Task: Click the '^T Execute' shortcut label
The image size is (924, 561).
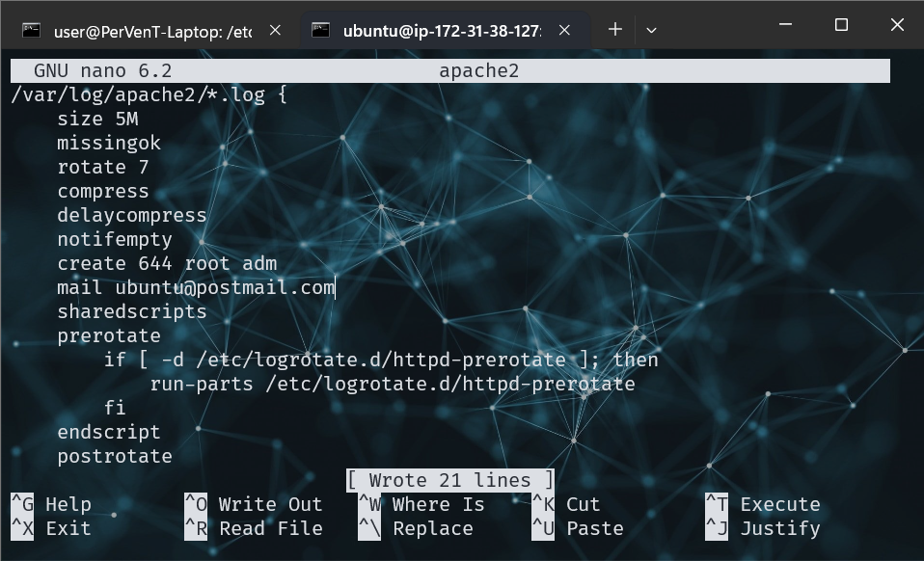Action: pyautogui.click(x=763, y=504)
